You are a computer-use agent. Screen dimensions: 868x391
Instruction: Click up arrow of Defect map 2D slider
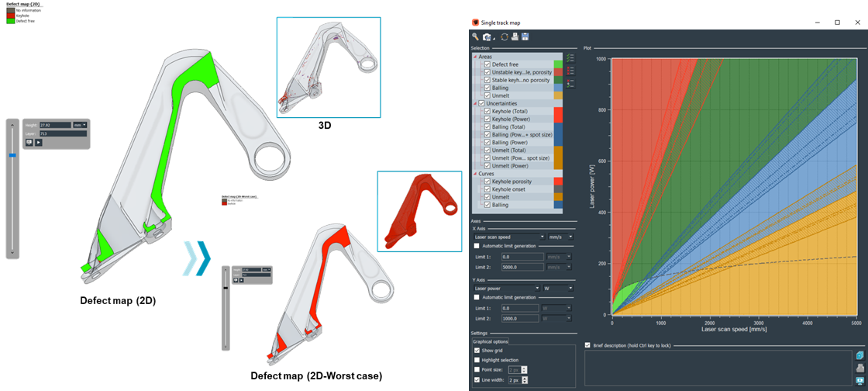pyautogui.click(x=12, y=123)
